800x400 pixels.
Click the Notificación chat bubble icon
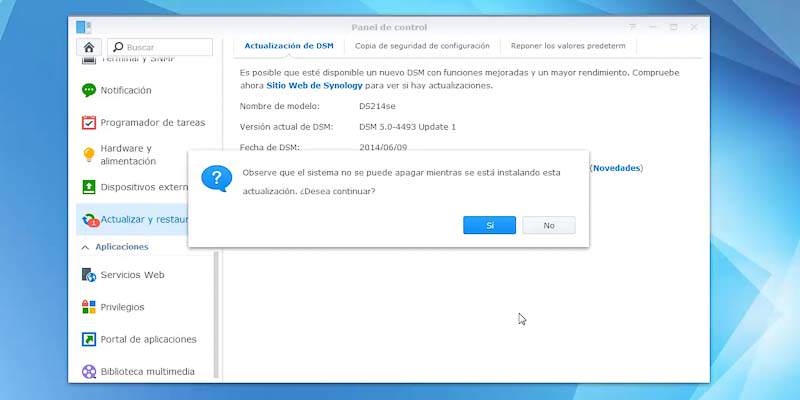tap(89, 90)
